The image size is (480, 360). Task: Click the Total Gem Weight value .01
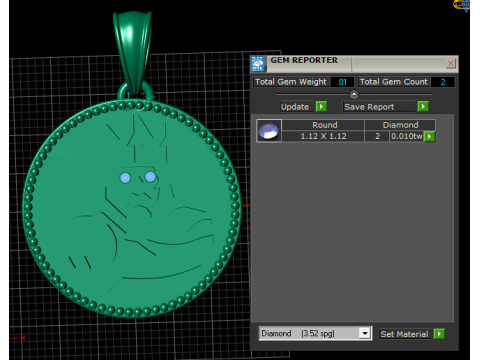point(342,82)
